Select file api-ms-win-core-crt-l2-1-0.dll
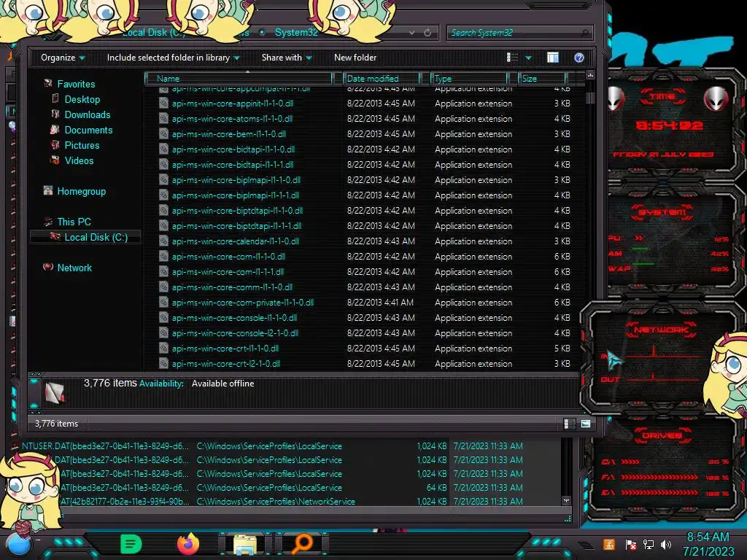Image resolution: width=747 pixels, height=560 pixels. [x=226, y=363]
